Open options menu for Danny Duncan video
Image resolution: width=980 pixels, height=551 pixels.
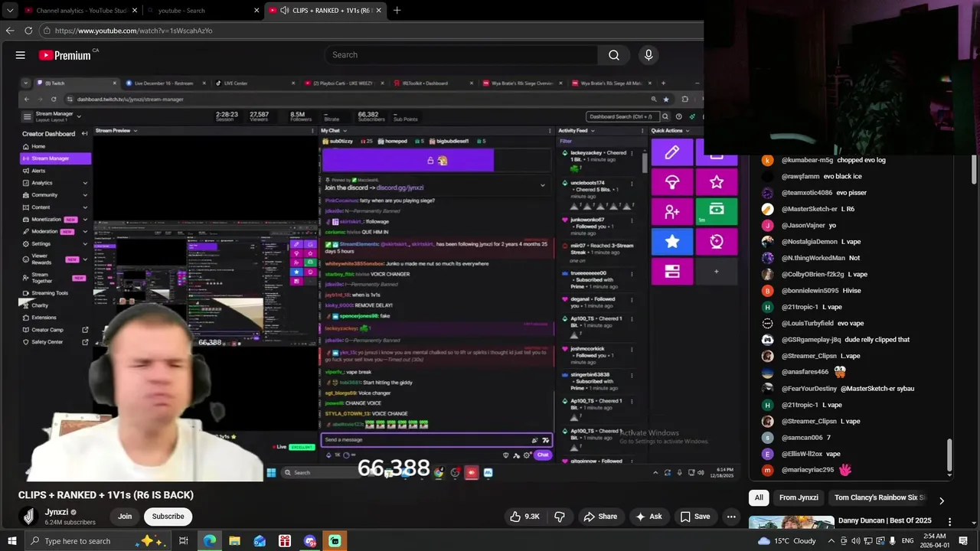coord(949,522)
